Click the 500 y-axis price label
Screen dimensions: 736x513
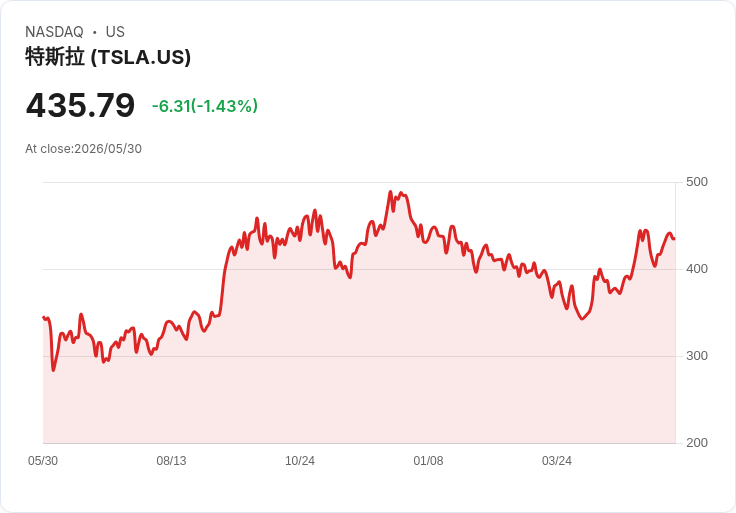pos(697,182)
